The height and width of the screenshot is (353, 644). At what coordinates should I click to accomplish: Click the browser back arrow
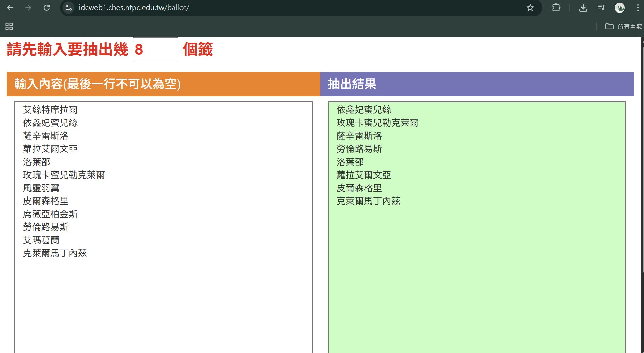[10, 8]
